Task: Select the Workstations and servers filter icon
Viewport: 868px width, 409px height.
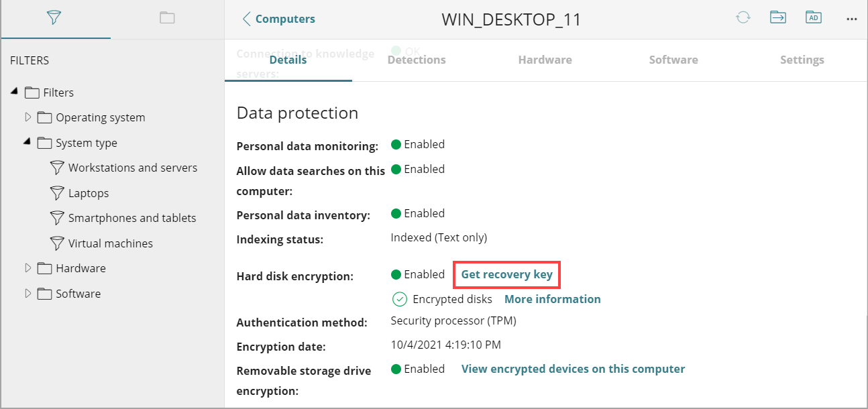Action: [x=57, y=167]
